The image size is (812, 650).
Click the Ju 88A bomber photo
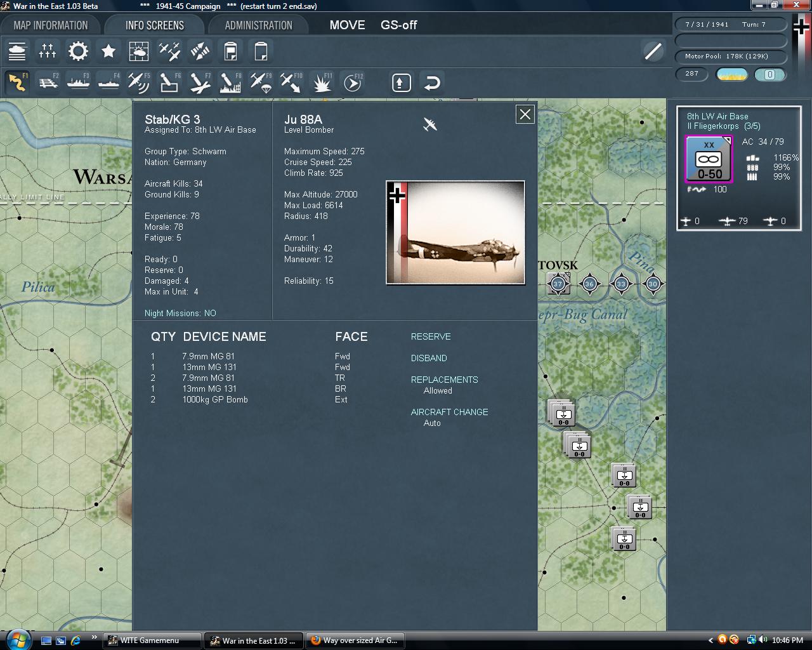coord(455,232)
